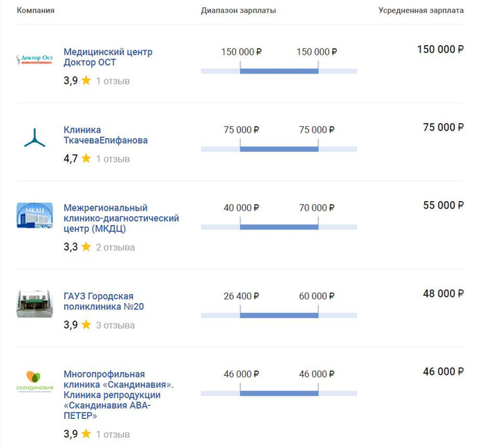Click the rating star for Клиника ТкачеваЕпифанова
478x448 pixels.
[x=86, y=158]
